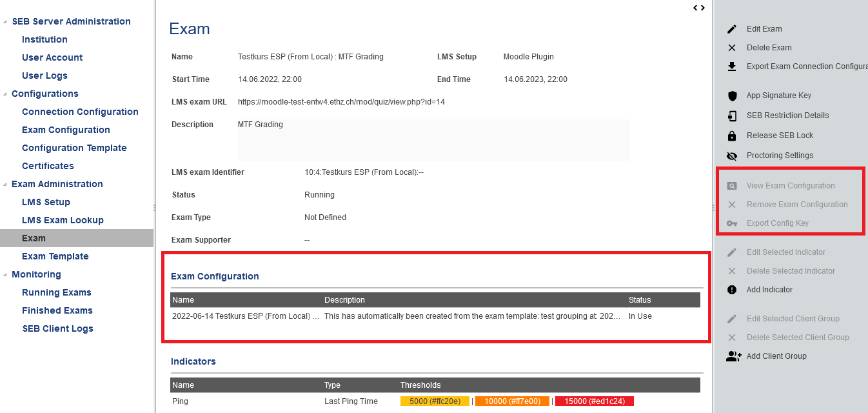Click the orange 10000 threshold swatch
This screenshot has height=413, width=868.
512,401
